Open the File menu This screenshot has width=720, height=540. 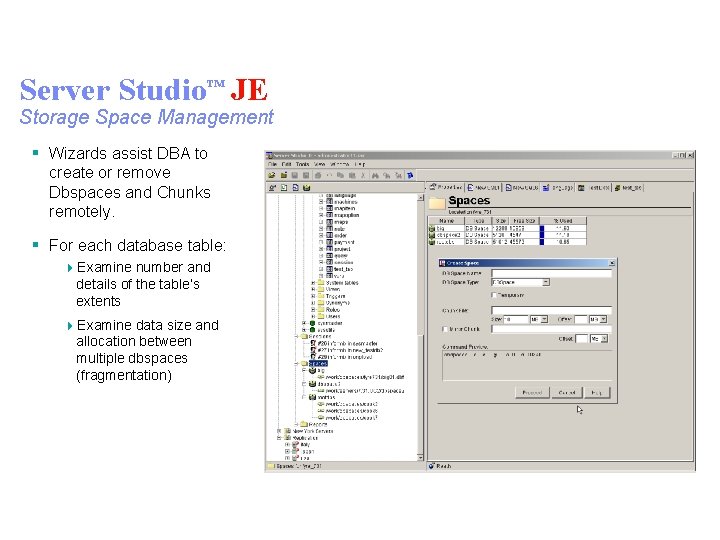[x=272, y=164]
